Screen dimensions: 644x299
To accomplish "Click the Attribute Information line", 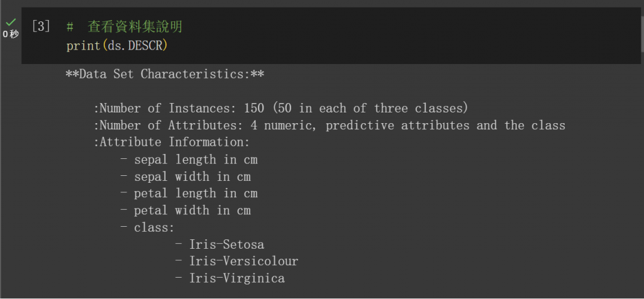I will pos(172,142).
